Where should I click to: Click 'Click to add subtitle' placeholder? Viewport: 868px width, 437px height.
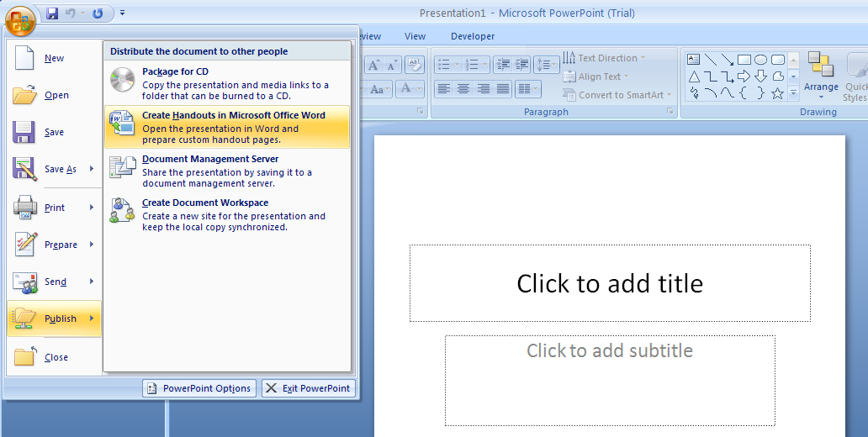click(610, 380)
